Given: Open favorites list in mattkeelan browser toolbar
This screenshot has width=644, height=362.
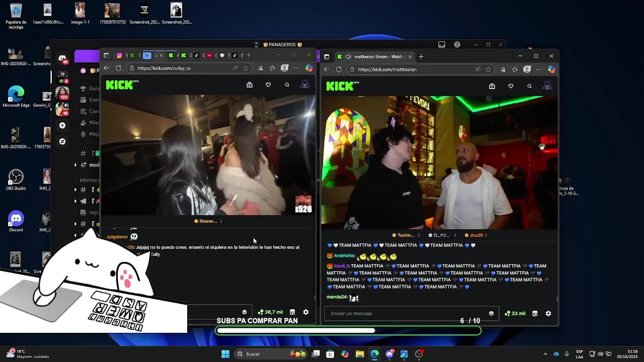Looking at the screenshot, I should 515,69.
